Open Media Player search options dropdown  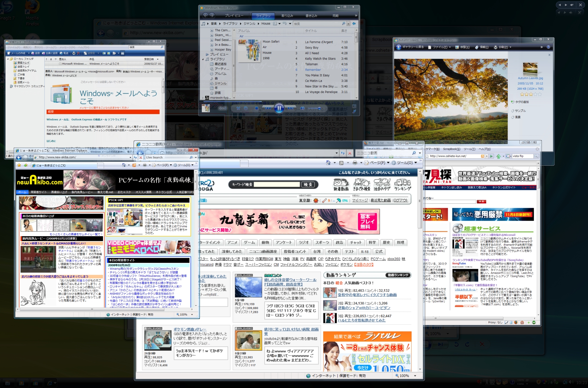[348, 24]
